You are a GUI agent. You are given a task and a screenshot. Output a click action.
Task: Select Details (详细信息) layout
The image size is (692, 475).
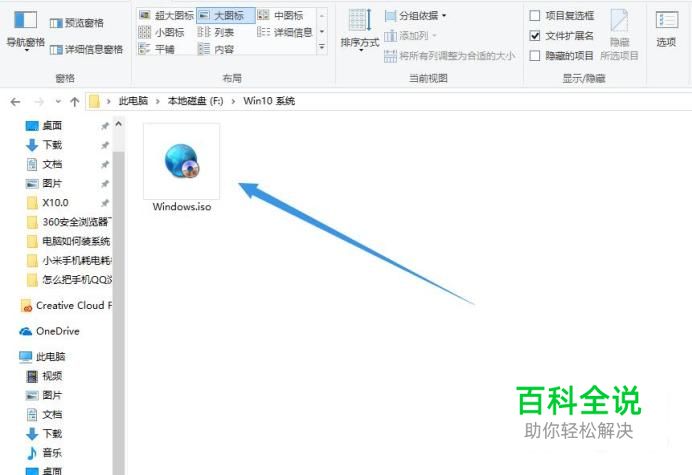[x=285, y=32]
